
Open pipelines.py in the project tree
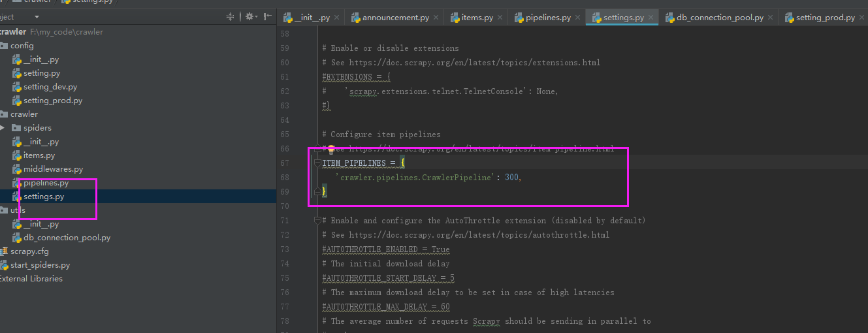[46, 183]
